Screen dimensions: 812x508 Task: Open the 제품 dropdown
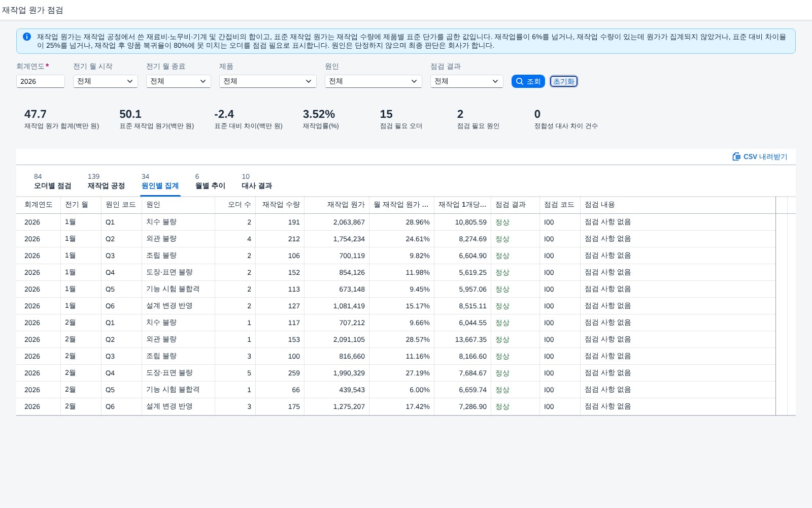[x=268, y=81]
